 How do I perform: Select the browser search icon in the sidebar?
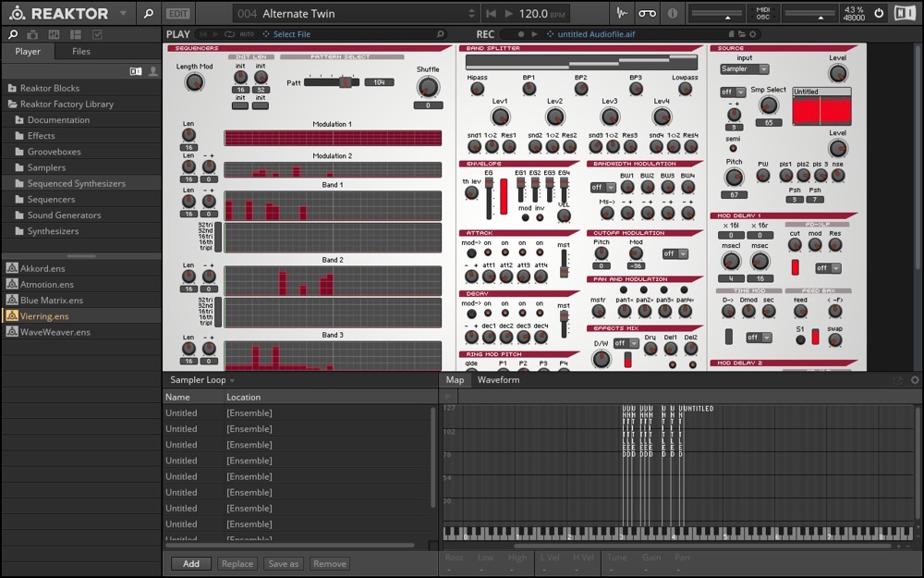[13, 35]
